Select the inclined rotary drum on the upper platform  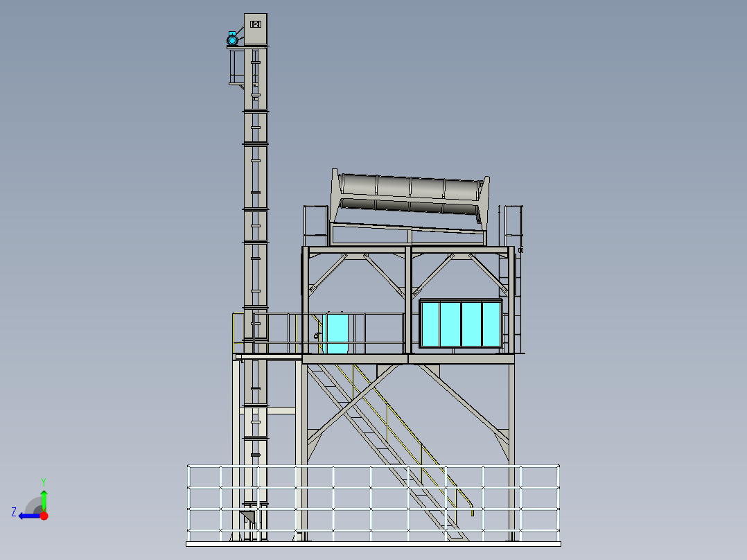tap(411, 196)
